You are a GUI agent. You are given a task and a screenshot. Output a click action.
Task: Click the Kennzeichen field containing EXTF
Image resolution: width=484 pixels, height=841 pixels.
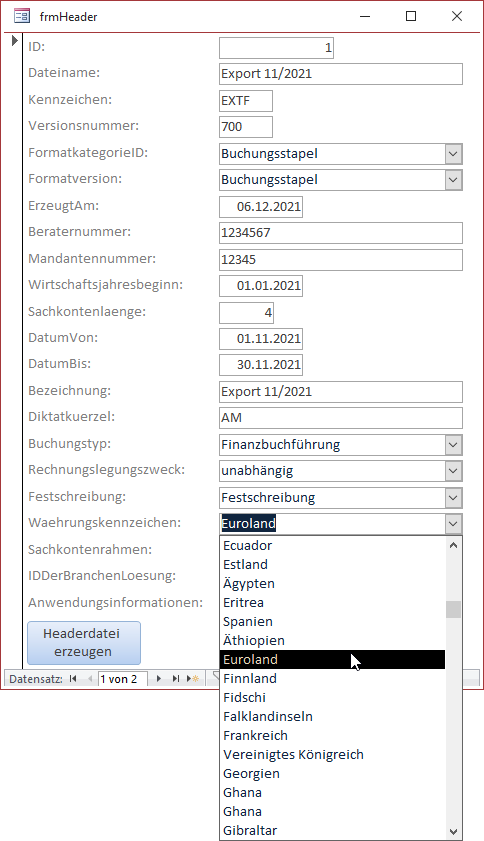246,101
